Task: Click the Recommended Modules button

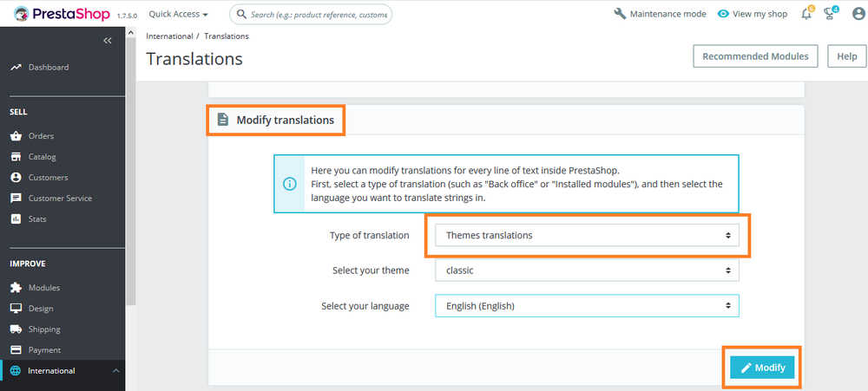Action: coord(755,56)
